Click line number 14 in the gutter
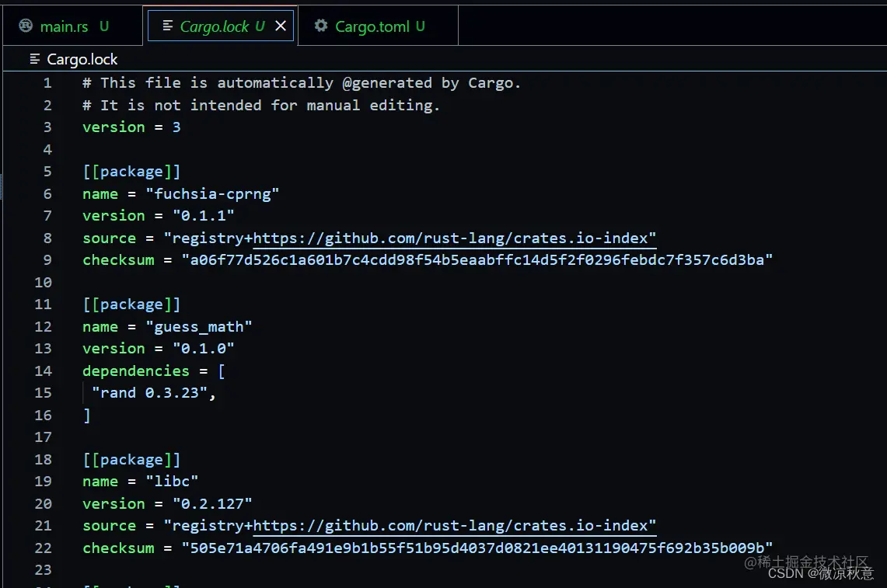The image size is (887, 588). [43, 371]
